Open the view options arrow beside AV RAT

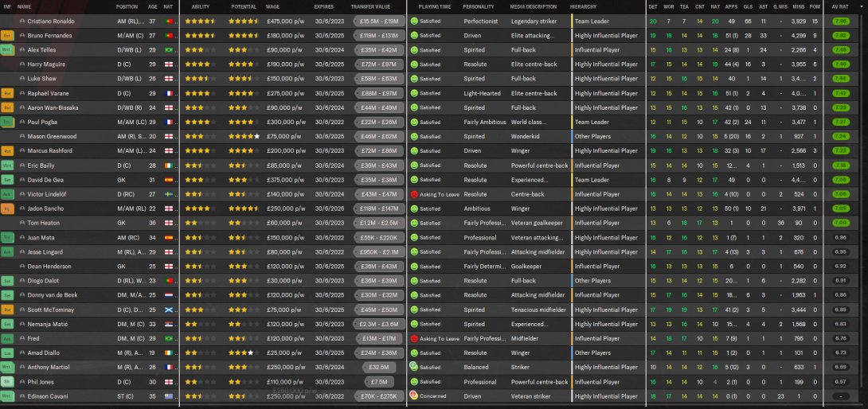(862, 6)
